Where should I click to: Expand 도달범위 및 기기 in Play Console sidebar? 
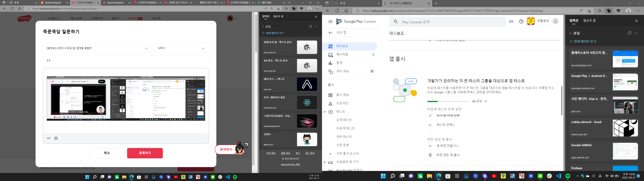point(325,162)
